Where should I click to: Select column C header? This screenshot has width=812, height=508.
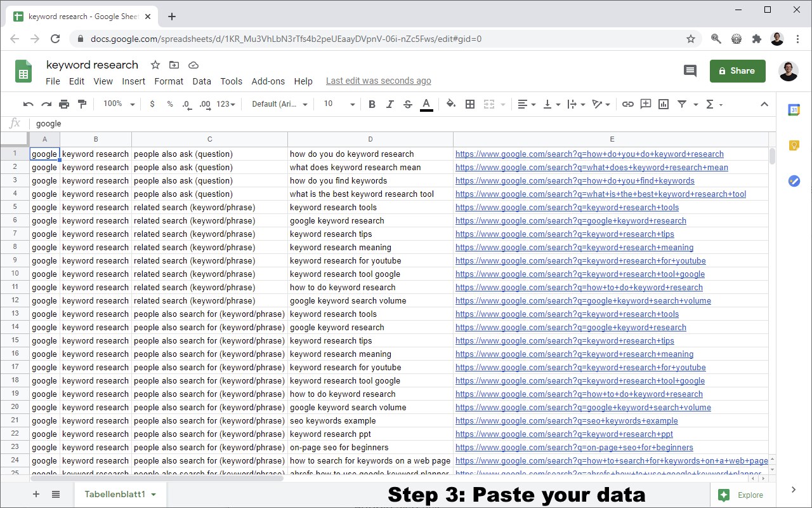tap(209, 139)
